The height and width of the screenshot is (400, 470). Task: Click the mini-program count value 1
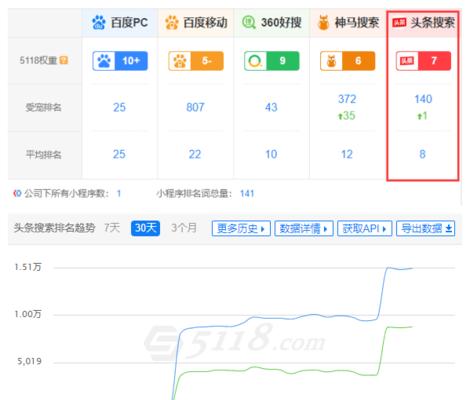coord(119,193)
